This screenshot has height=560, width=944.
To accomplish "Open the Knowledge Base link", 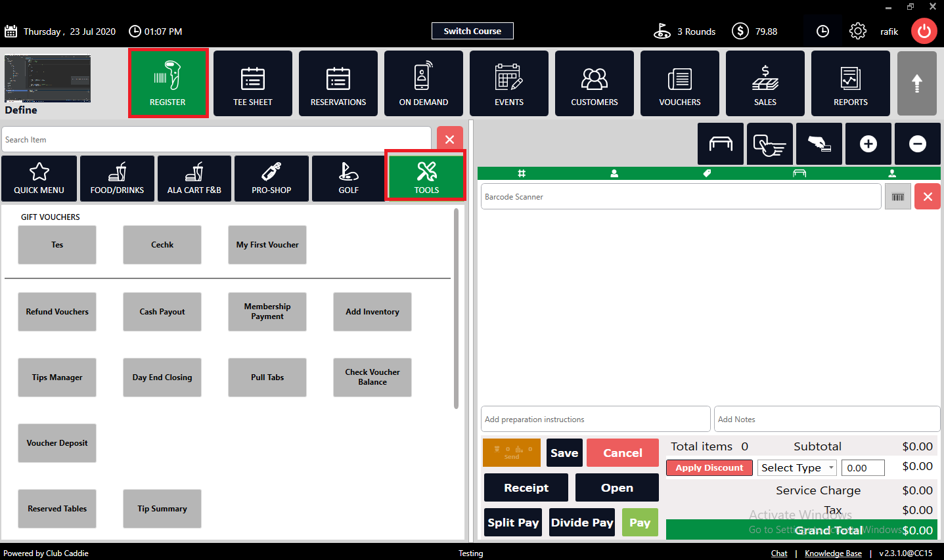I will click(833, 553).
